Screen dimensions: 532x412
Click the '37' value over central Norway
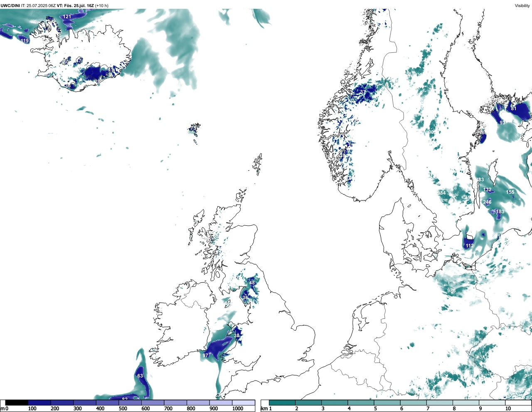[363, 92]
